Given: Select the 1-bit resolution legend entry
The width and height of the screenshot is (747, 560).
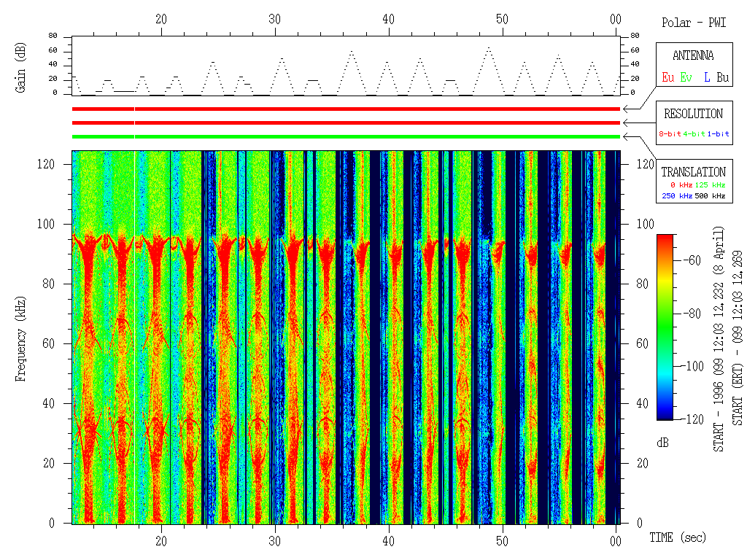Looking at the screenshot, I should coord(719,134).
